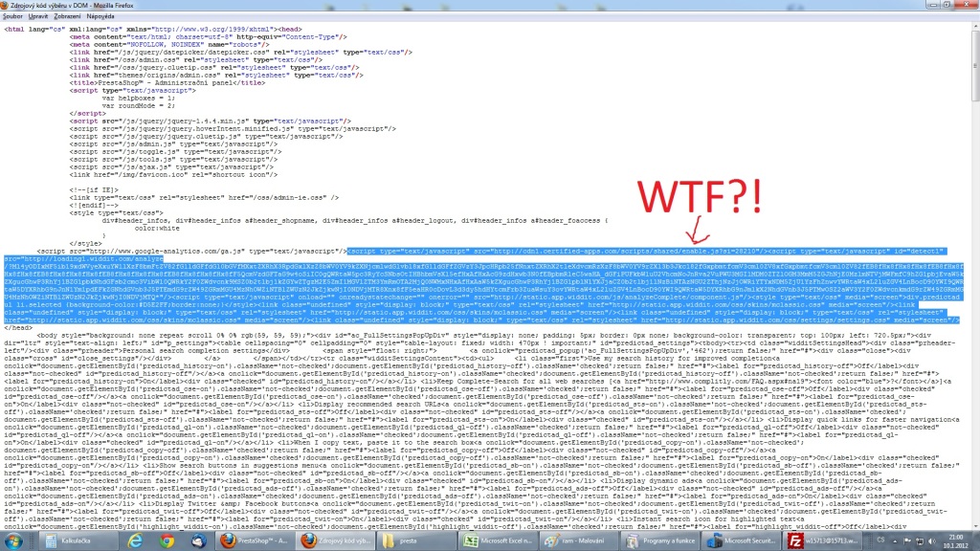Open Programy a funkce taskbar window
980x551 pixels.
coord(660,541)
